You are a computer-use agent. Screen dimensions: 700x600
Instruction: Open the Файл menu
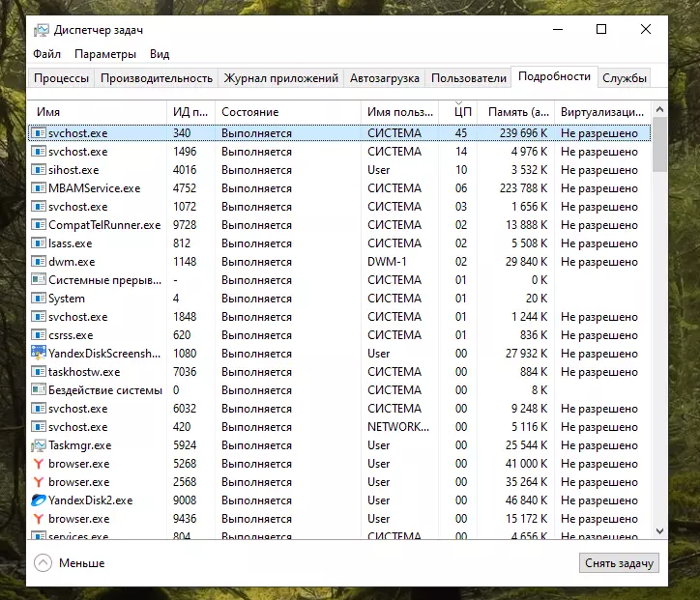click(46, 54)
